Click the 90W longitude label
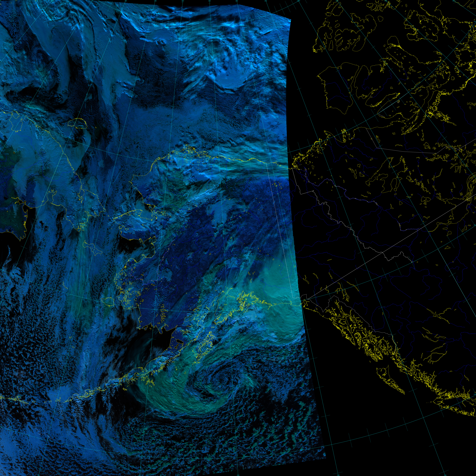This screenshot has height=476, width=476. pos(454,1)
